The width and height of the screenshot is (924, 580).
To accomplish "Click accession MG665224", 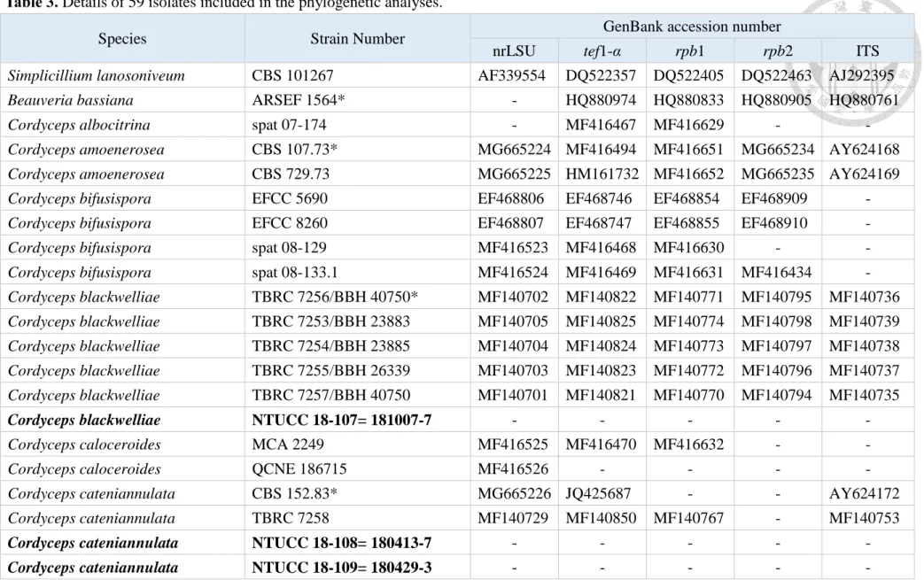I will pyautogui.click(x=514, y=150).
